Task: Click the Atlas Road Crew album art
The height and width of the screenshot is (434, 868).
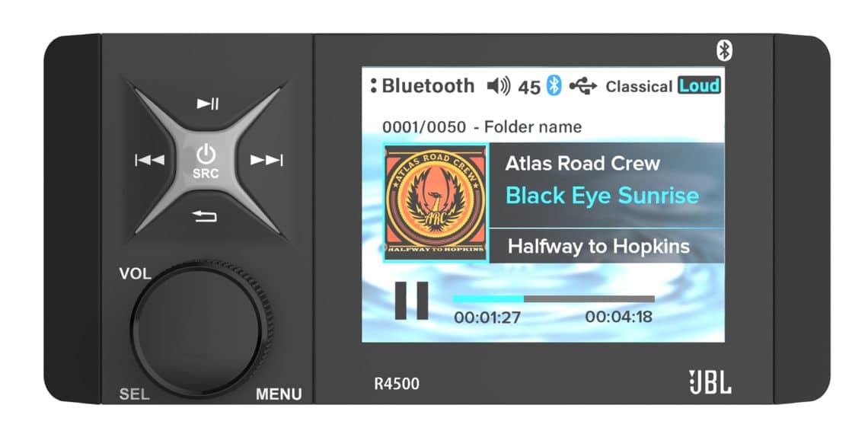Action: 435,202
